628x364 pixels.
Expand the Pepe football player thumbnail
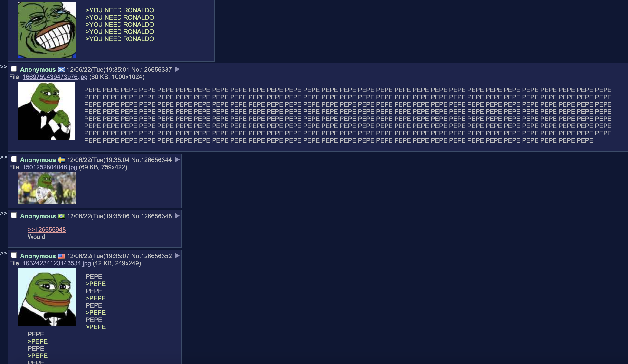[x=47, y=188]
